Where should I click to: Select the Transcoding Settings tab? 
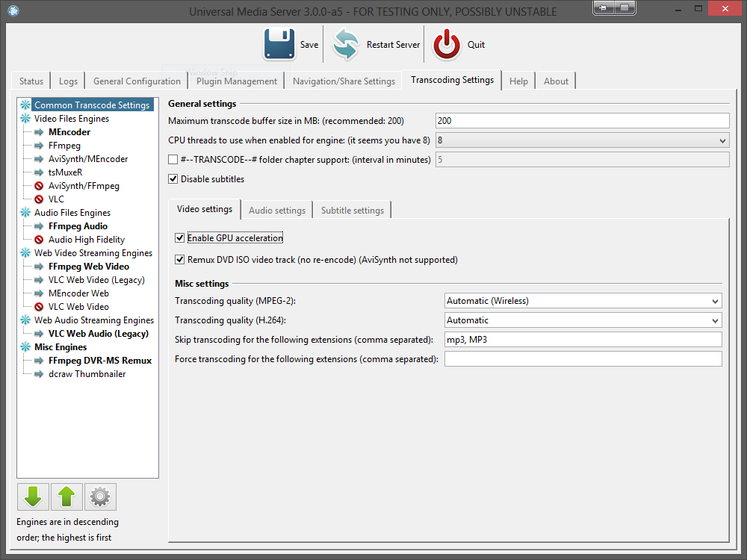tap(452, 80)
